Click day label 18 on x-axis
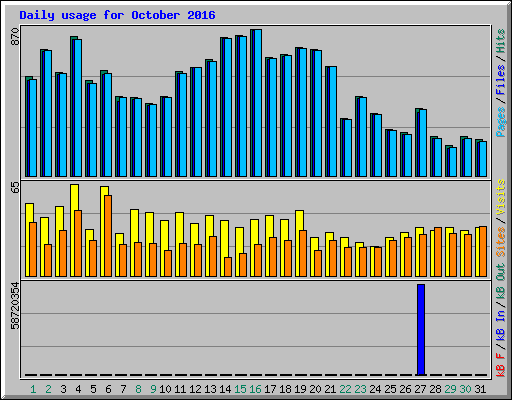This screenshot has height=400, width=512. point(285,389)
